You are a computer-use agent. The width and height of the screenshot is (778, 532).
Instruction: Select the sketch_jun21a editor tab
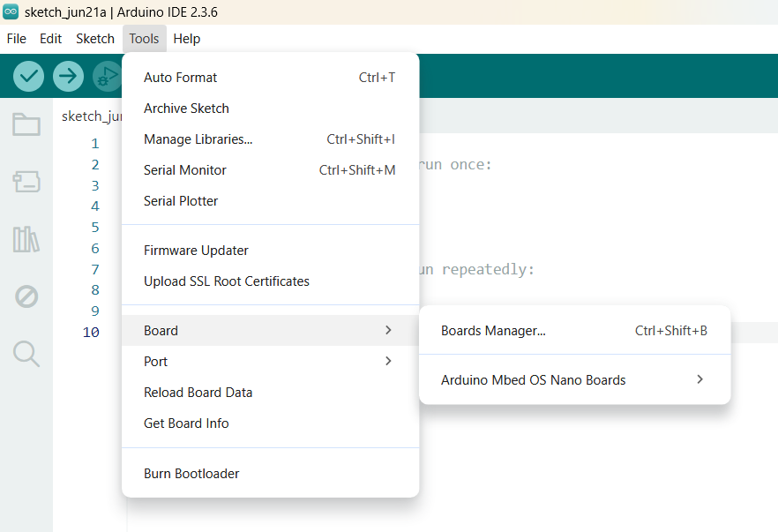coord(92,116)
